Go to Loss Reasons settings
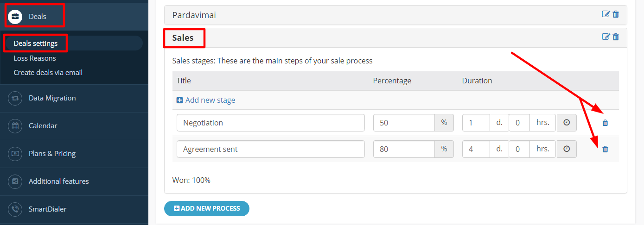Screen dimensions: 644x225 (x=35, y=58)
